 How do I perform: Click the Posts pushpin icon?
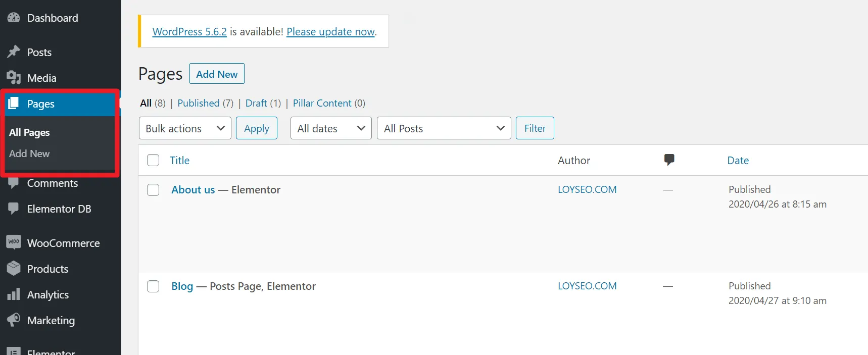[x=14, y=52]
